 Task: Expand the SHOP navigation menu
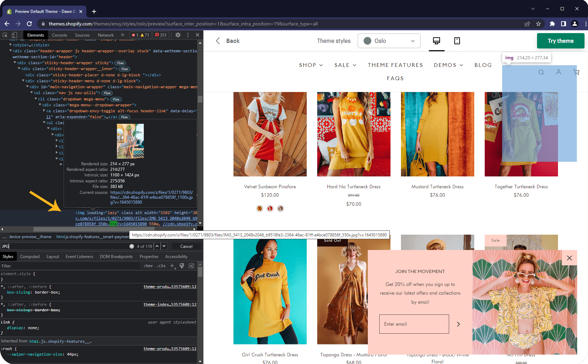pos(311,65)
